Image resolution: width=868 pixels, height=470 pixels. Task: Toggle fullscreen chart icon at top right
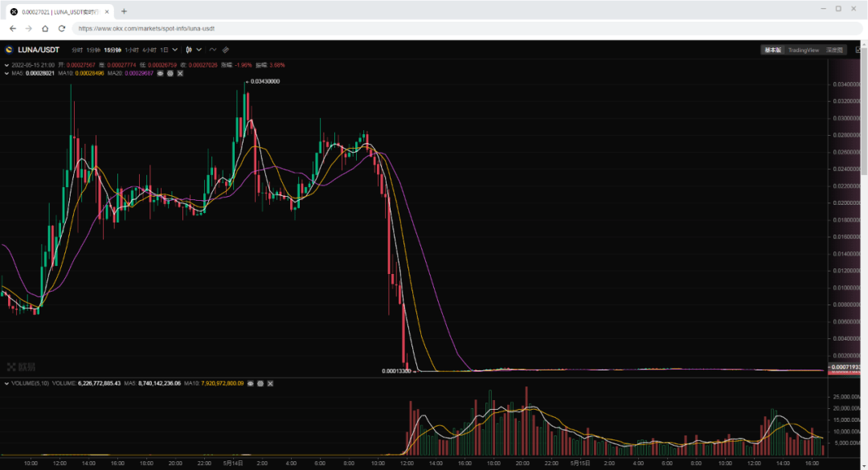pyautogui.click(x=859, y=50)
